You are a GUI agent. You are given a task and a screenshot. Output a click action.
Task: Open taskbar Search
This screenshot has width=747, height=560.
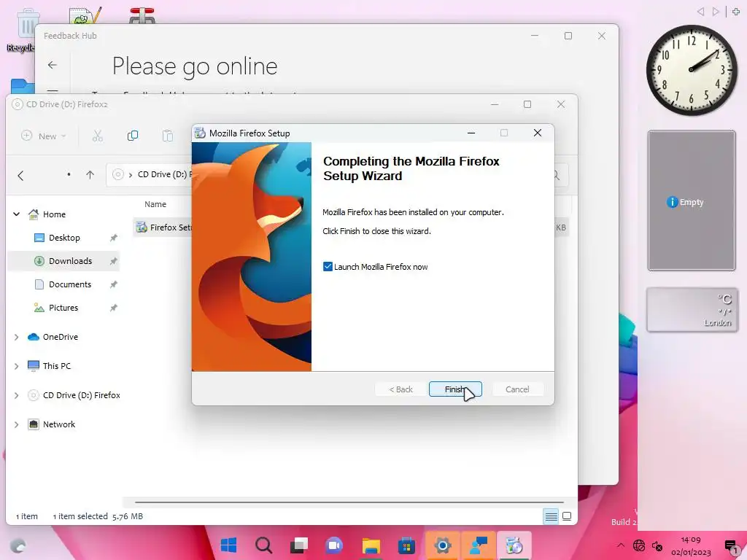263,545
